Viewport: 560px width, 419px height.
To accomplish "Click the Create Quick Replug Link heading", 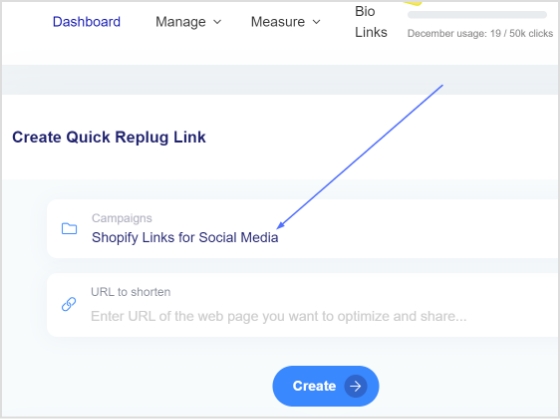I will [109, 137].
